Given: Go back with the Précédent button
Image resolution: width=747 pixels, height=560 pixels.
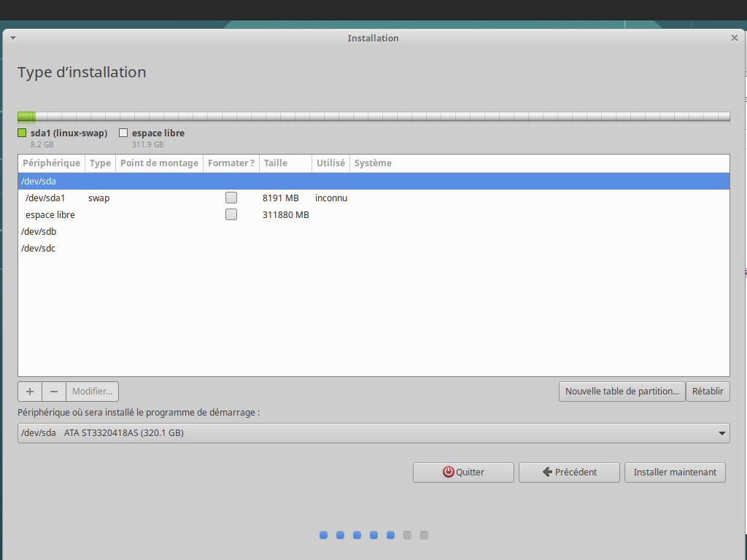Looking at the screenshot, I should click(569, 472).
